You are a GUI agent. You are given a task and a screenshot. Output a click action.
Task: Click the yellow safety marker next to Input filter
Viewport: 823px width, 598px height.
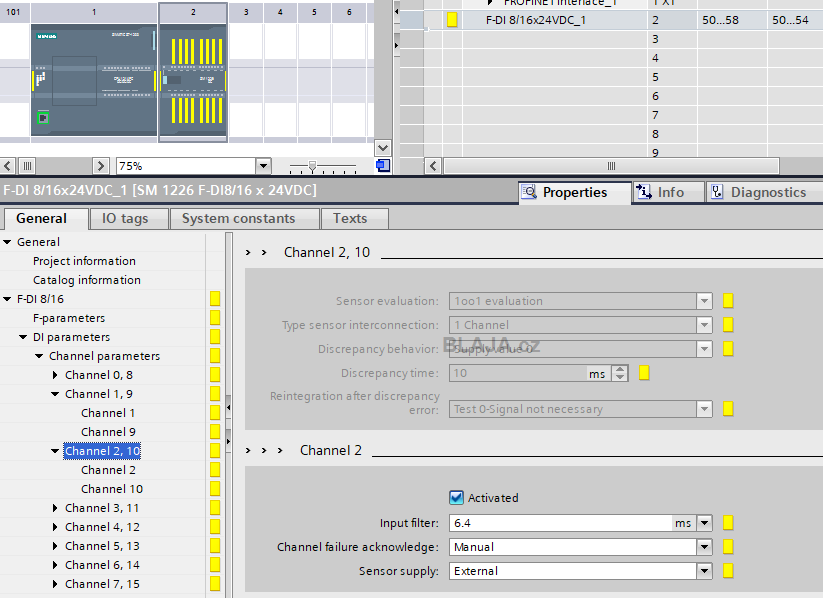pos(728,523)
